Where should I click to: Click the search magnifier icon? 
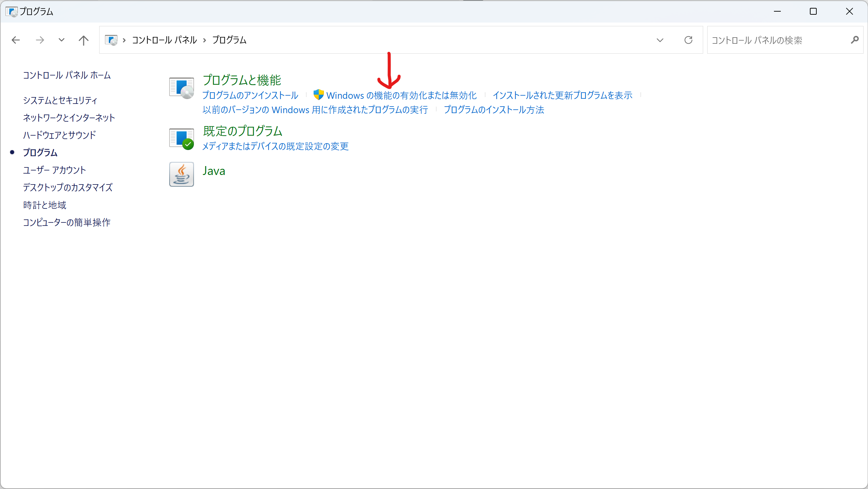[x=854, y=40]
